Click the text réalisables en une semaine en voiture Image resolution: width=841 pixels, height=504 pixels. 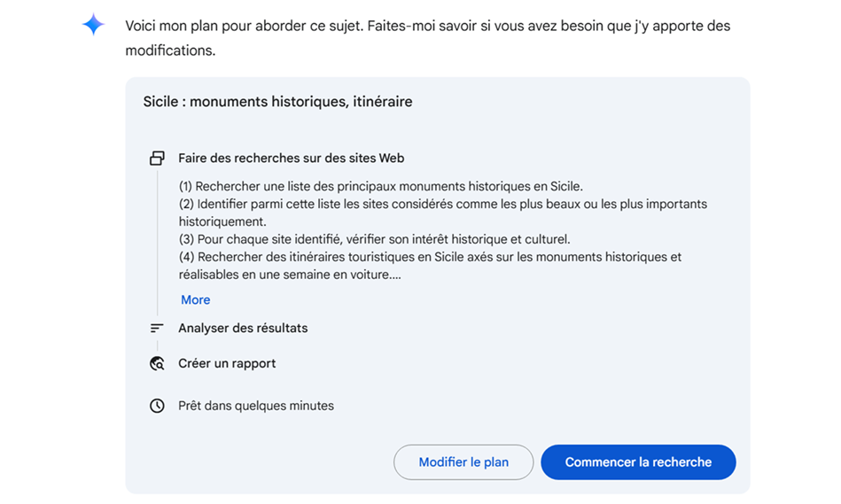pyautogui.click(x=290, y=275)
